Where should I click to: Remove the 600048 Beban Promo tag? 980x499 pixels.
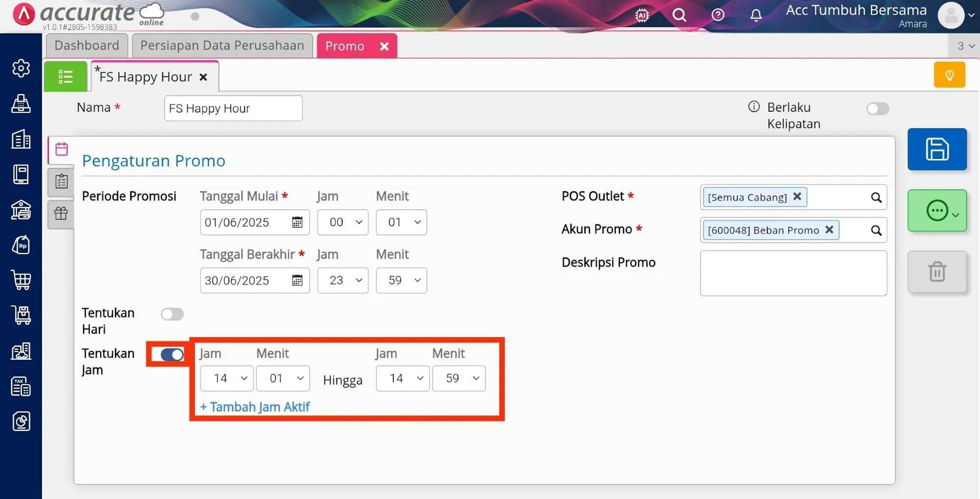coord(829,229)
